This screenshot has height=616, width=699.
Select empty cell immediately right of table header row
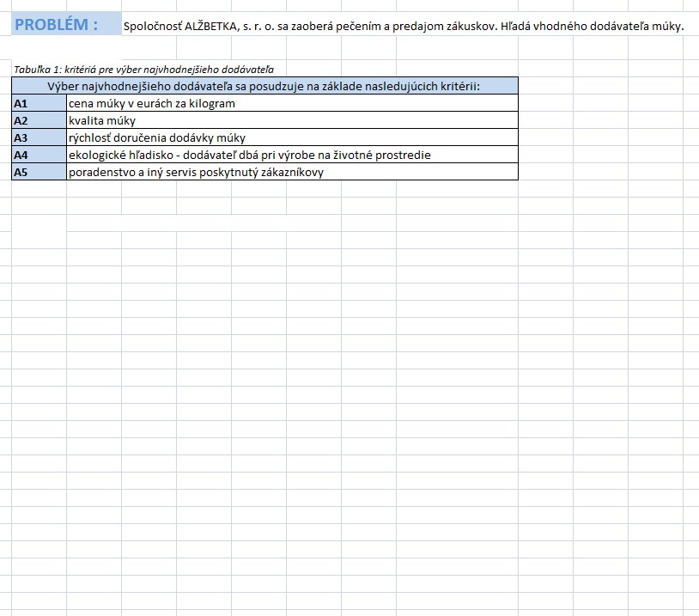[545, 86]
